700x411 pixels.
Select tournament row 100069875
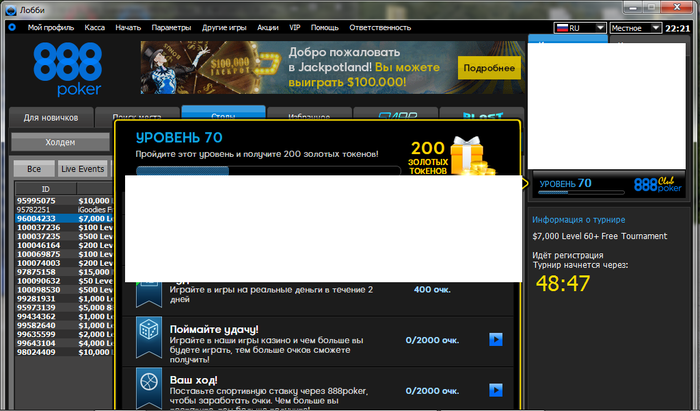click(64, 254)
